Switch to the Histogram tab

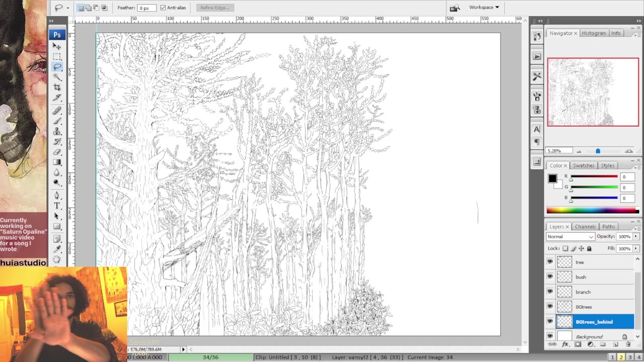pyautogui.click(x=594, y=33)
